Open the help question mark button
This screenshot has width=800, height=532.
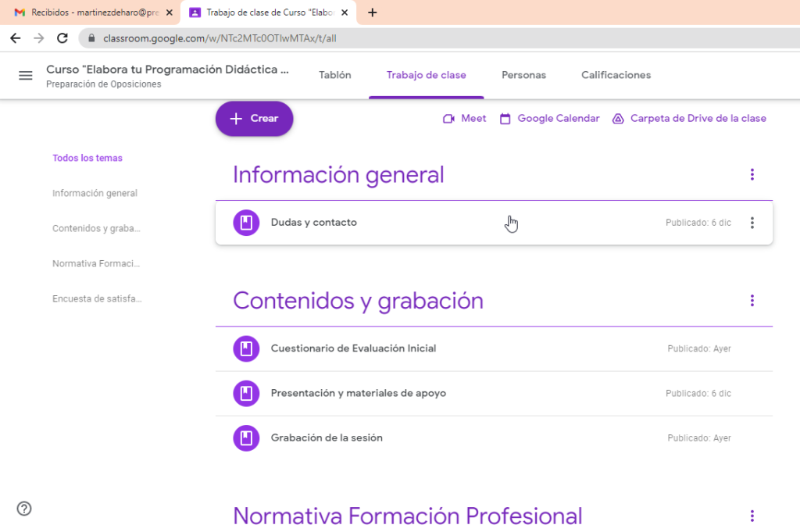[x=24, y=509]
